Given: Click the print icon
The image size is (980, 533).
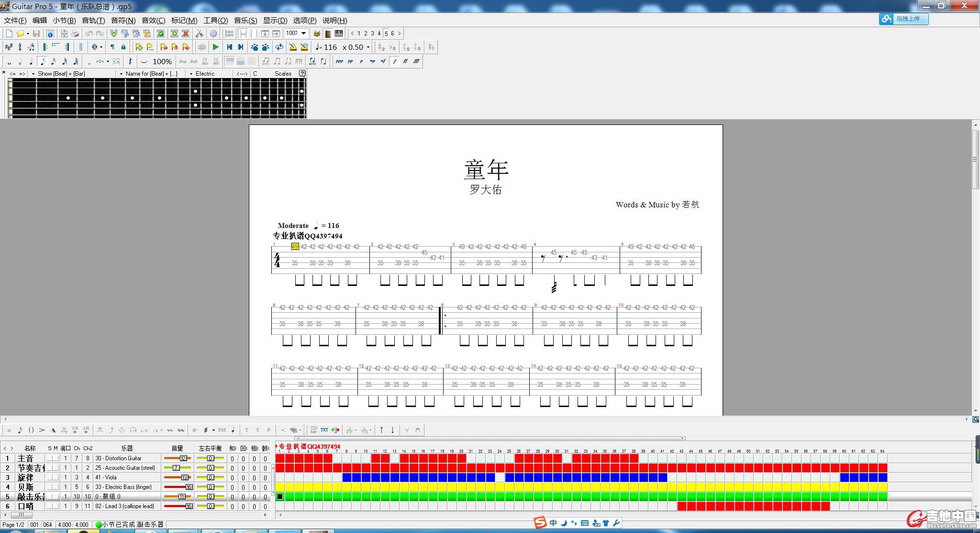Looking at the screenshot, I should 75,34.
